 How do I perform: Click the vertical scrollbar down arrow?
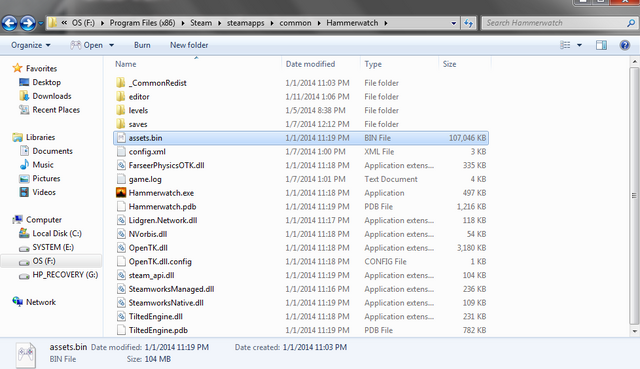coord(634,331)
